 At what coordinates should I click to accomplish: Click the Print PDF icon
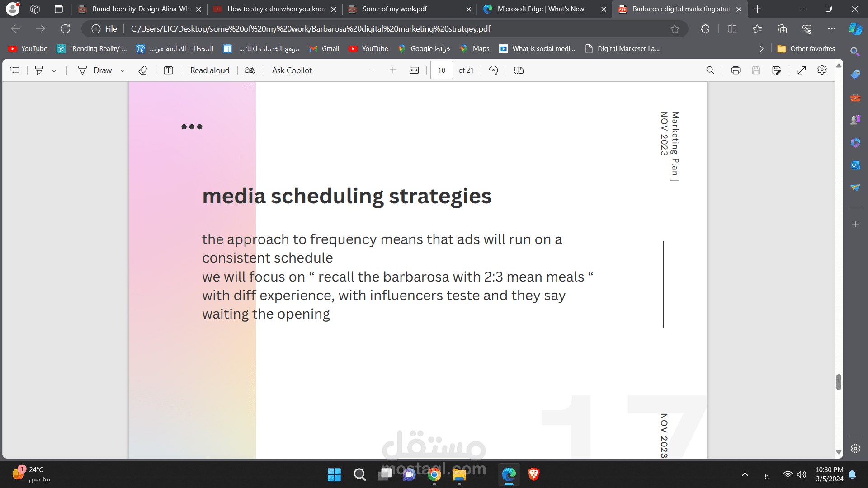(x=736, y=70)
